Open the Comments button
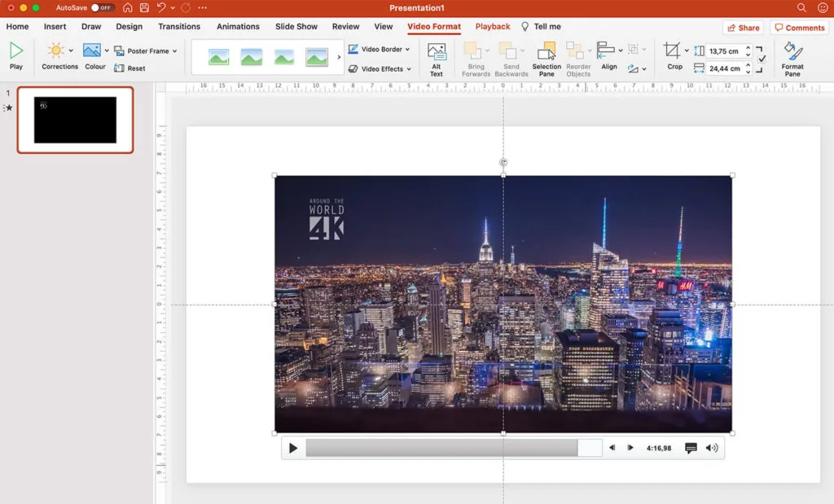 (800, 28)
